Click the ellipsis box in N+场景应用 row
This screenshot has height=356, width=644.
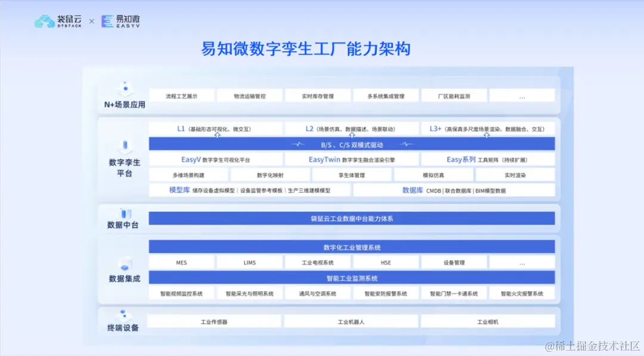522,96
